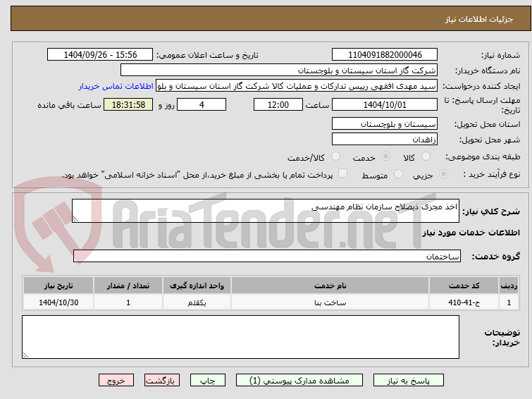Click the نام دستگاه خریدار field
This screenshot has width=532, height=399.
(279, 70)
